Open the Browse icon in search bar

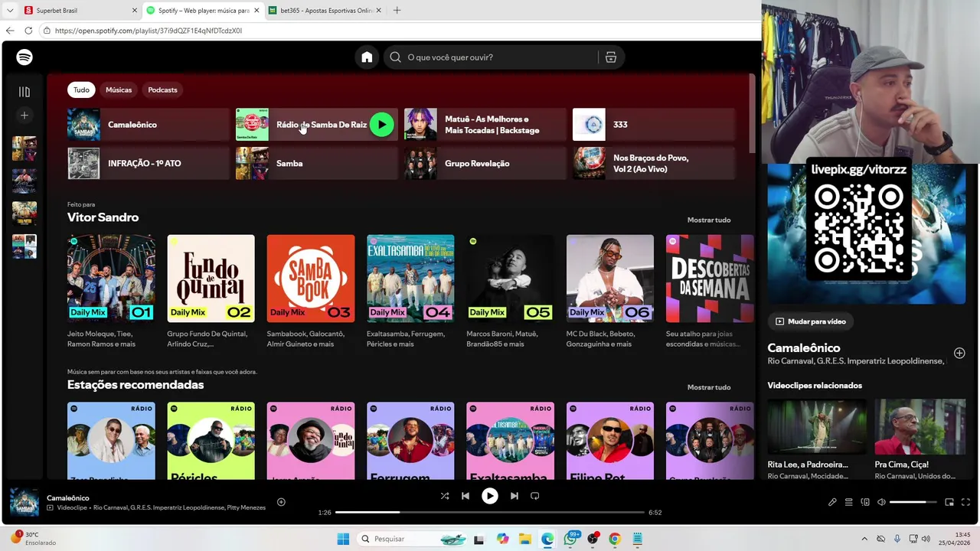coord(611,57)
